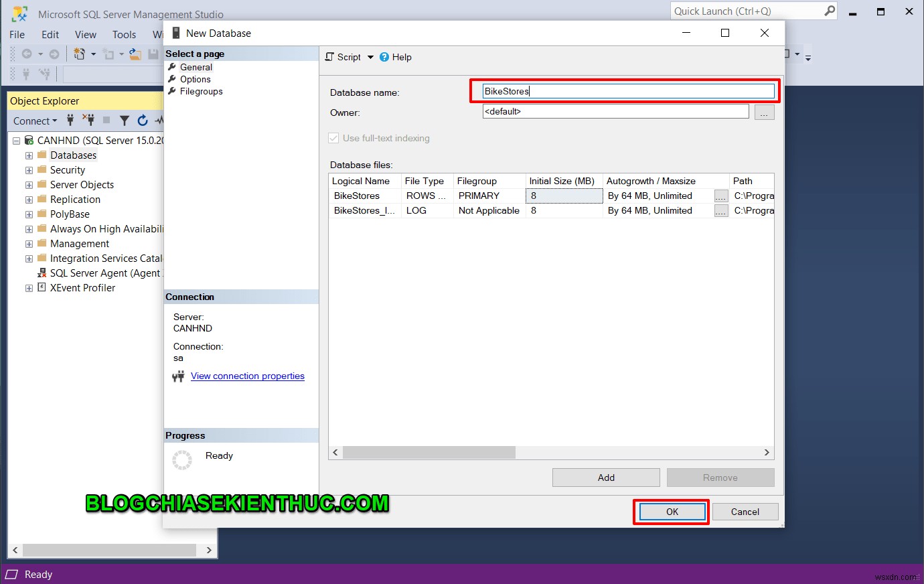Expand the Databases tree node
Viewport: 924px width, 584px height.
pyautogui.click(x=28, y=155)
